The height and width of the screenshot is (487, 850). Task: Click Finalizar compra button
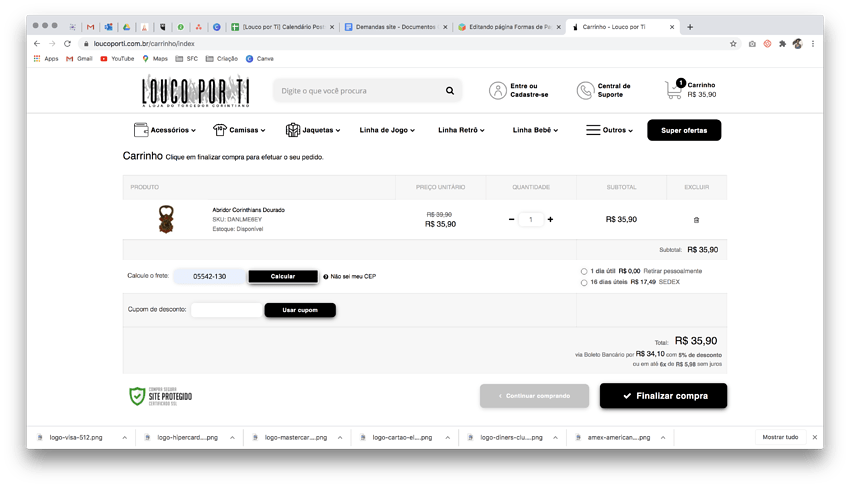[664, 396]
